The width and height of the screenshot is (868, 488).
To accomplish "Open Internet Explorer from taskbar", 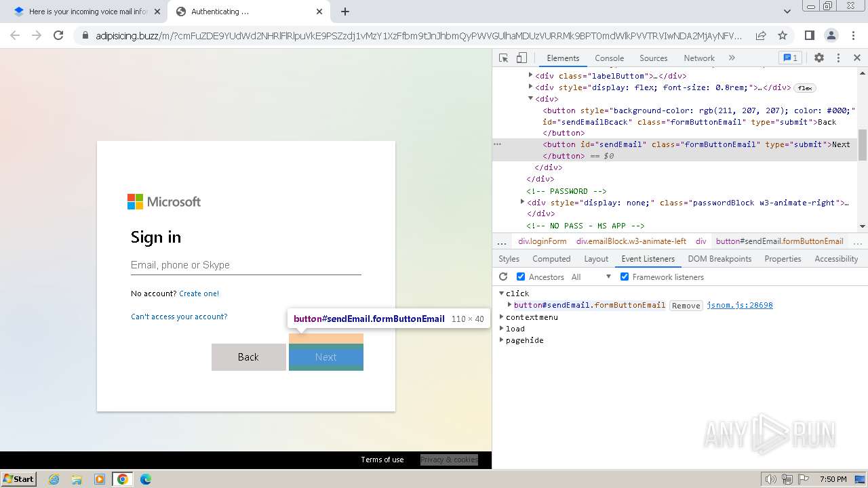I will coord(54,479).
